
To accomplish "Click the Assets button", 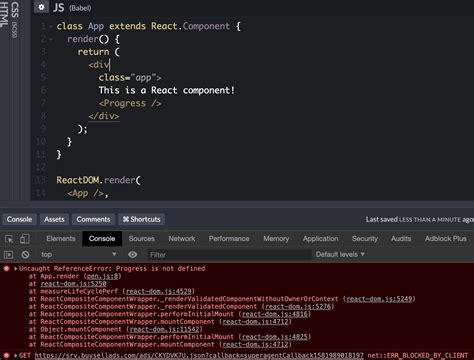I will coord(54,219).
